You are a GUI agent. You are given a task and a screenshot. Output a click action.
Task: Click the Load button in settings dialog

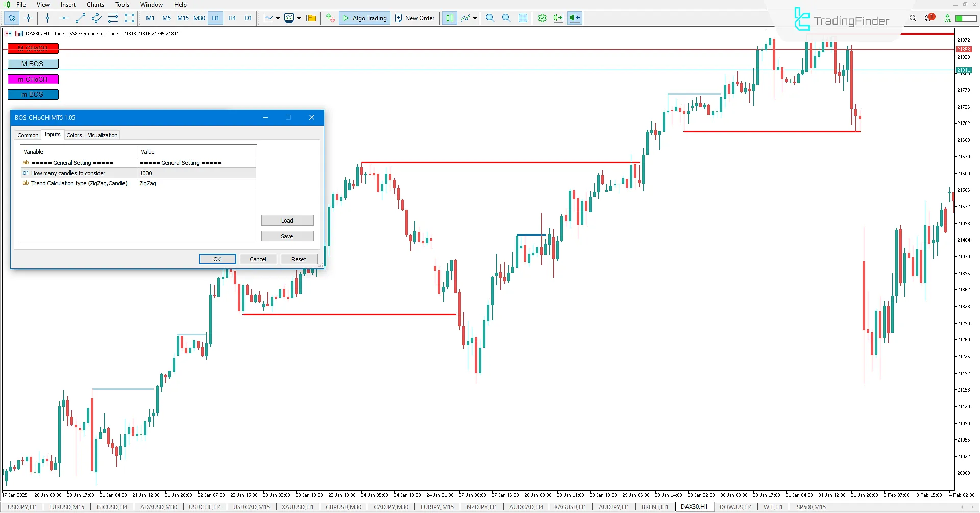[287, 220]
